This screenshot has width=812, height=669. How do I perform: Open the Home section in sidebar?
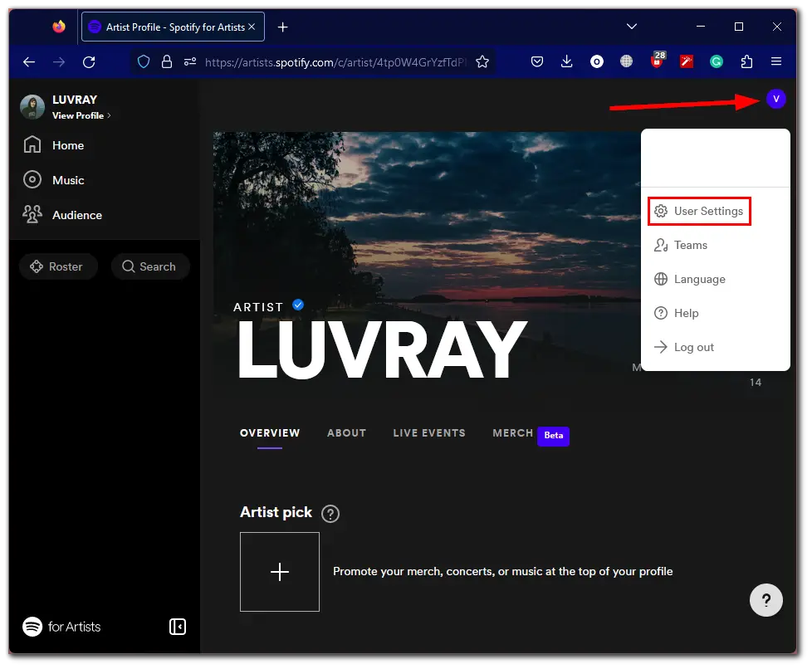[53, 145]
